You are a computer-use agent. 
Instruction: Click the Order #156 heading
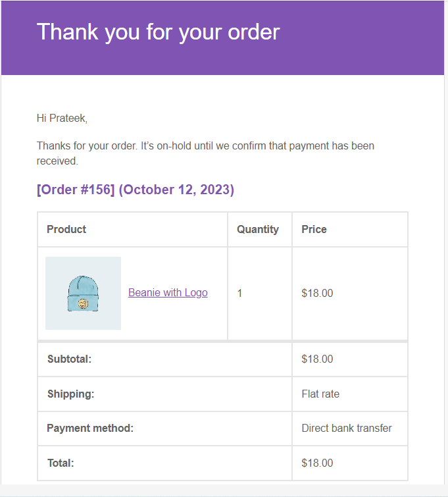click(136, 190)
